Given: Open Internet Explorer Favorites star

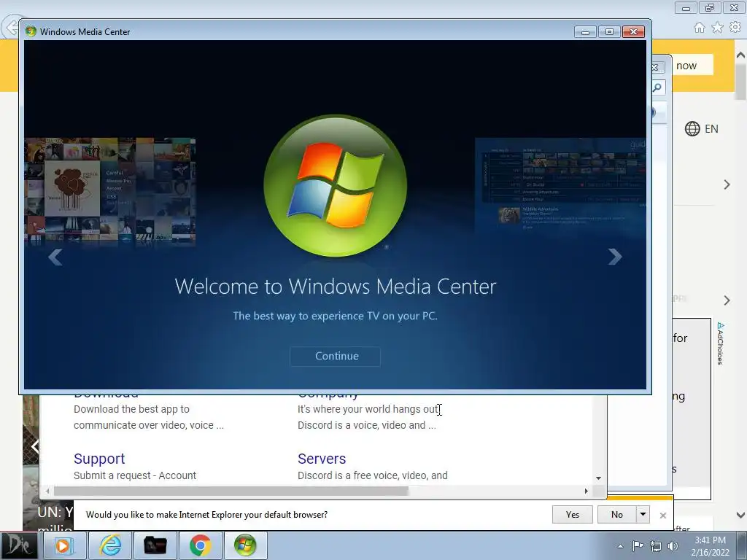Looking at the screenshot, I should [717, 28].
